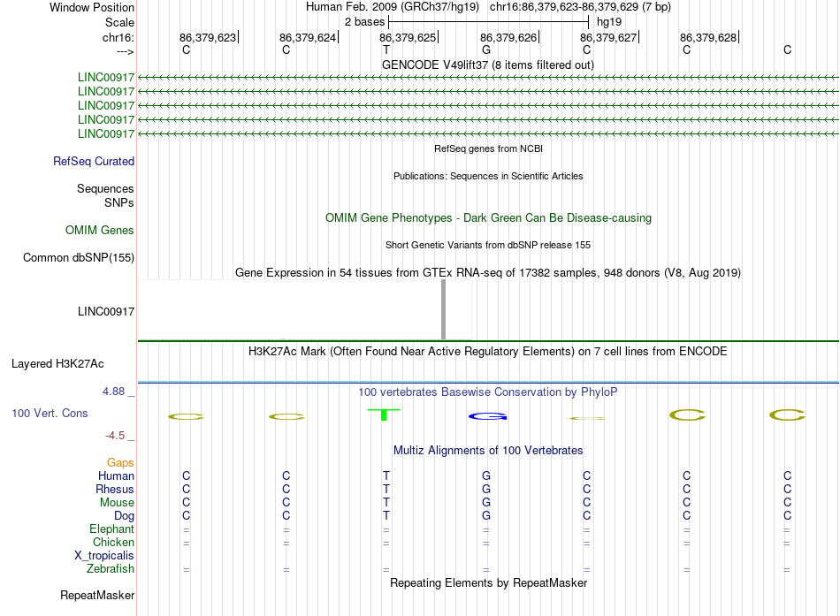Click the GTEx LINC00917 expression label
The image size is (840, 616).
click(106, 311)
